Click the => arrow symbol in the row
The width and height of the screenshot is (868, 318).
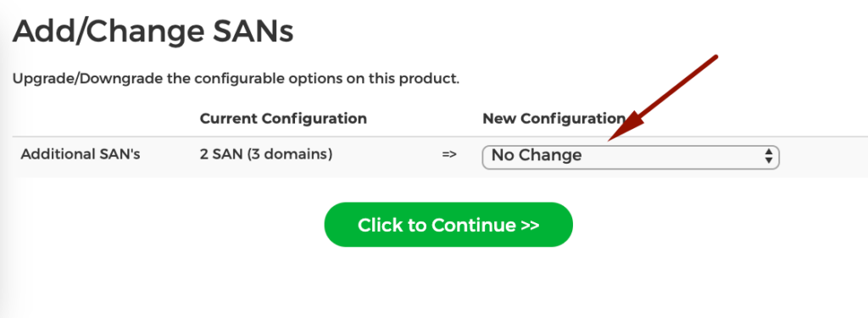449,155
